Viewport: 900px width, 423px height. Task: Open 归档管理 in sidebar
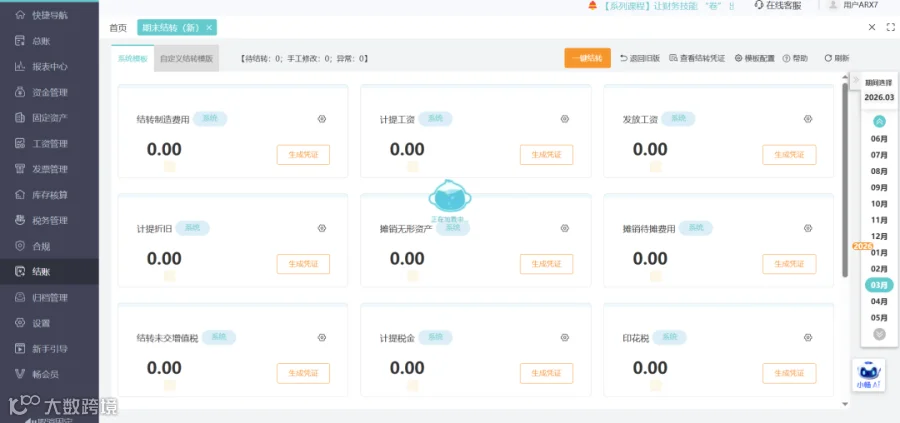coord(49,297)
